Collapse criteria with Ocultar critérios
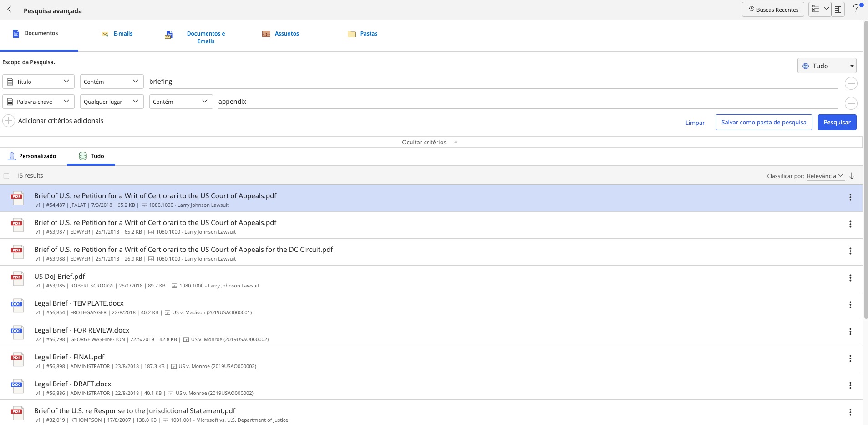Screen dimensions: 868x425 [430, 142]
